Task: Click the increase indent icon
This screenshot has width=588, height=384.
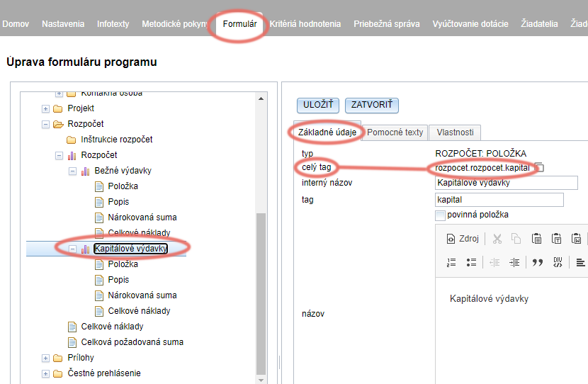Action: [x=514, y=263]
